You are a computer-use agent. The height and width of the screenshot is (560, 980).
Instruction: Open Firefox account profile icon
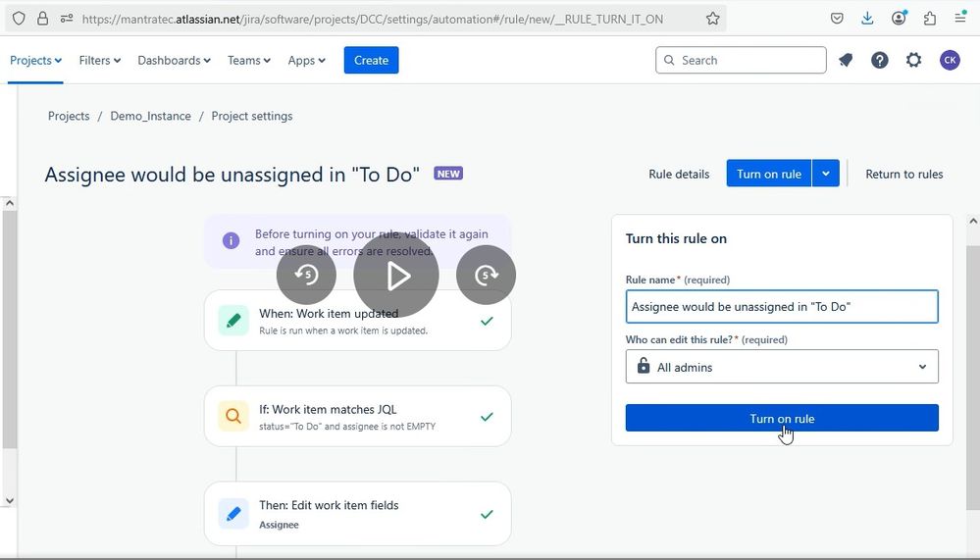tap(899, 18)
